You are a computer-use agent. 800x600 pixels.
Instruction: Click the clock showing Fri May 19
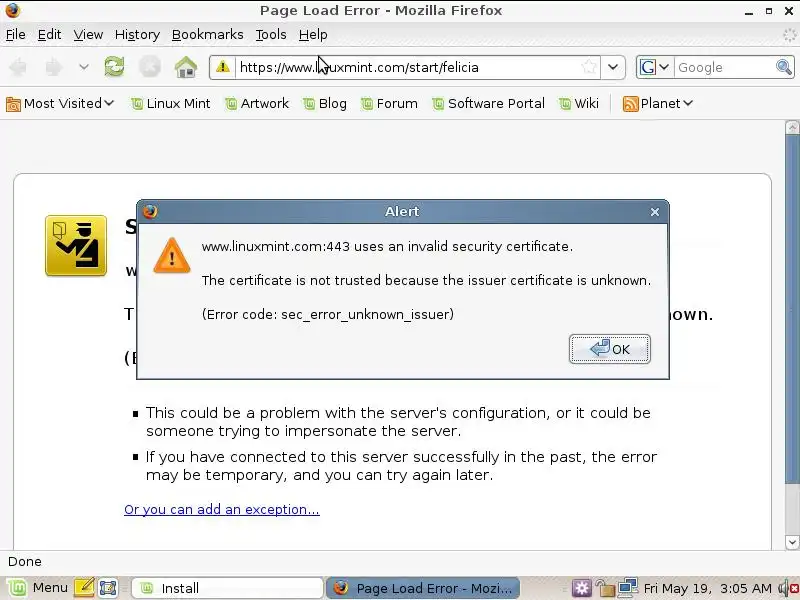[707, 588]
